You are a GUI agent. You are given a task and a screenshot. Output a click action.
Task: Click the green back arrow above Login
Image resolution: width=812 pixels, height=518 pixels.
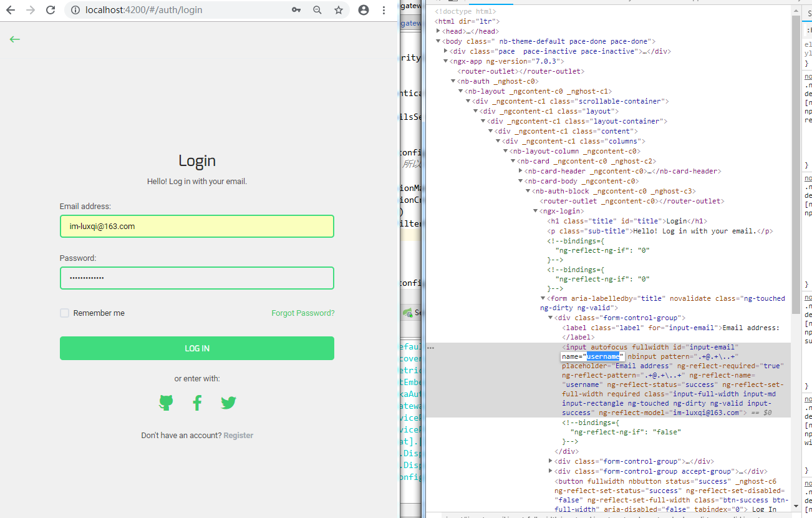click(x=15, y=39)
